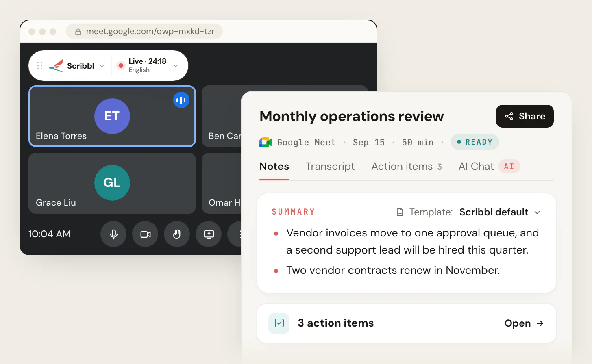Click the meet.google.com address bar
Image resolution: width=592 pixels, height=364 pixels.
click(x=144, y=31)
